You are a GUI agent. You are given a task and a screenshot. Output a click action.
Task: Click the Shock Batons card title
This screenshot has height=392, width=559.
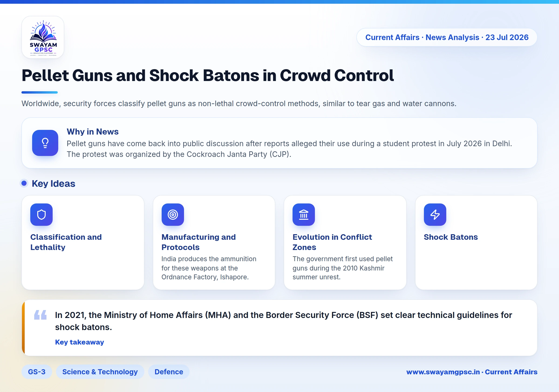coord(451,237)
